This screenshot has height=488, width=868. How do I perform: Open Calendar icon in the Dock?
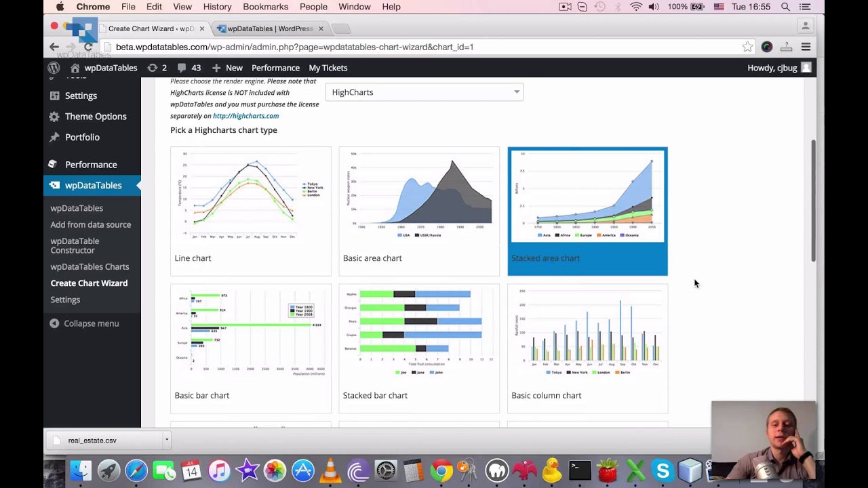[192, 470]
